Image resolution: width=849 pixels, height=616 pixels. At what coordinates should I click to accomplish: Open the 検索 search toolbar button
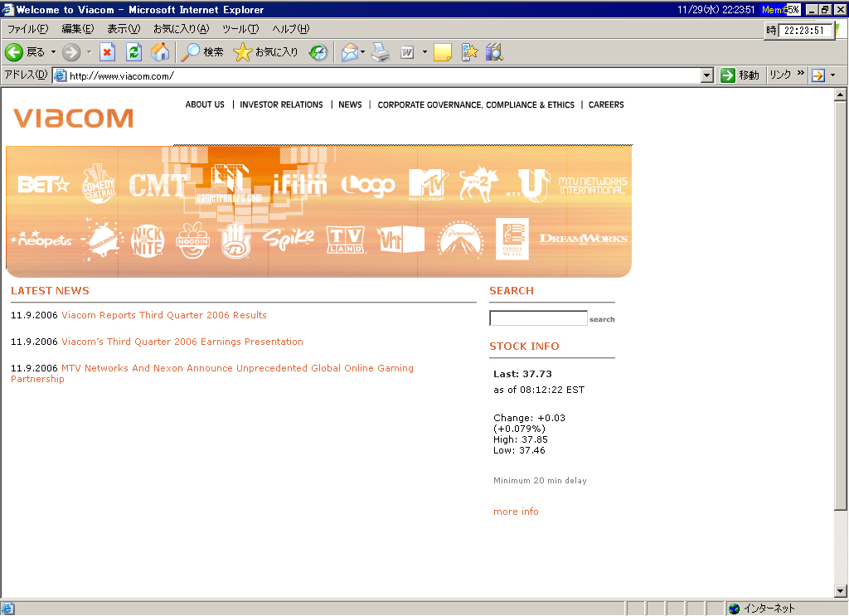click(x=203, y=52)
